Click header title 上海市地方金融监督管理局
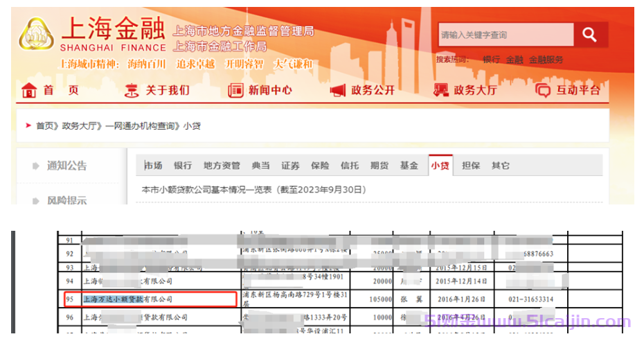Viewport: 644px width, 341px height. [x=244, y=30]
